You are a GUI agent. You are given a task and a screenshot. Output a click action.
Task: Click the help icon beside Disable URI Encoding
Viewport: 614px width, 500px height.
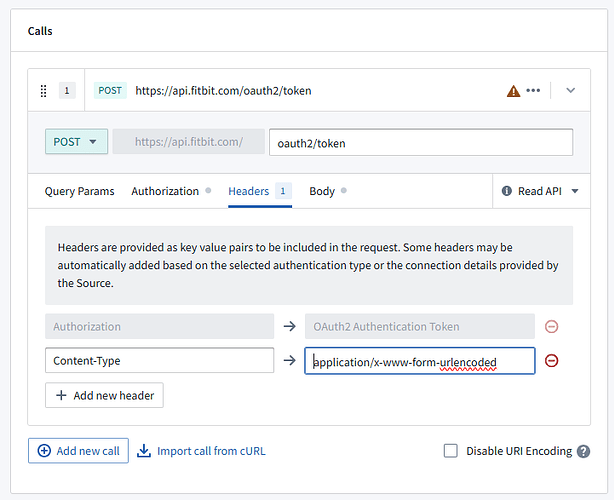point(583,451)
